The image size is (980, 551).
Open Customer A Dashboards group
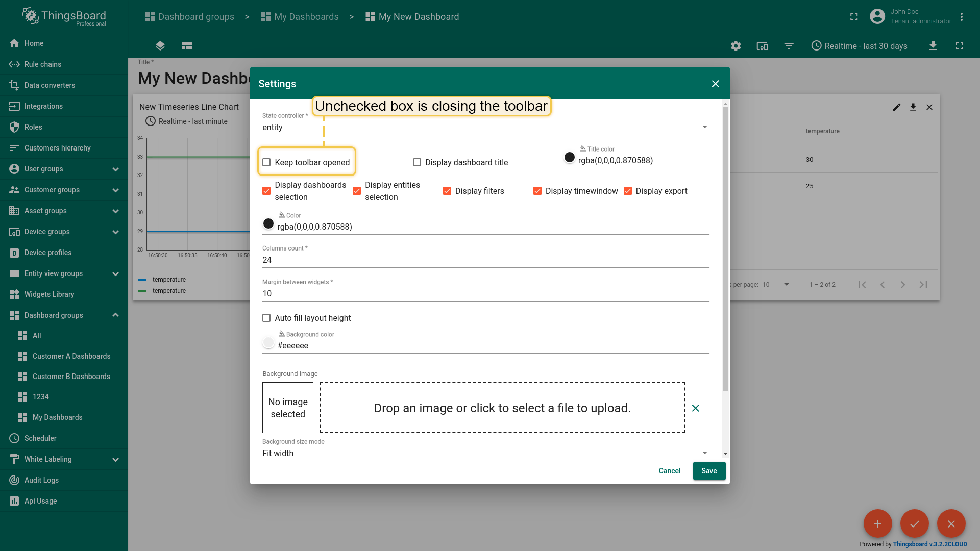coord(64,356)
